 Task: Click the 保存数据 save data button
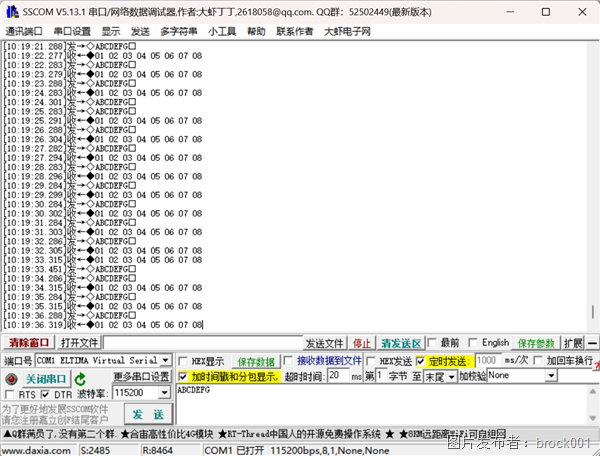(x=256, y=362)
